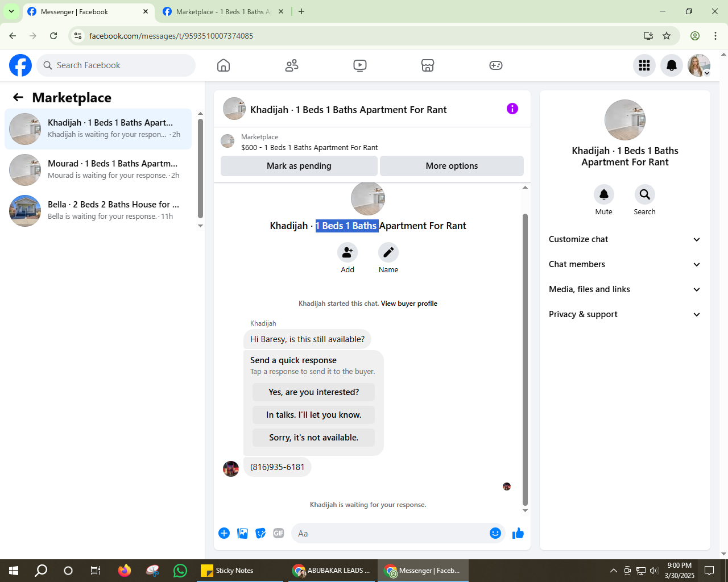Open more actions plus icon in composer

(224, 533)
